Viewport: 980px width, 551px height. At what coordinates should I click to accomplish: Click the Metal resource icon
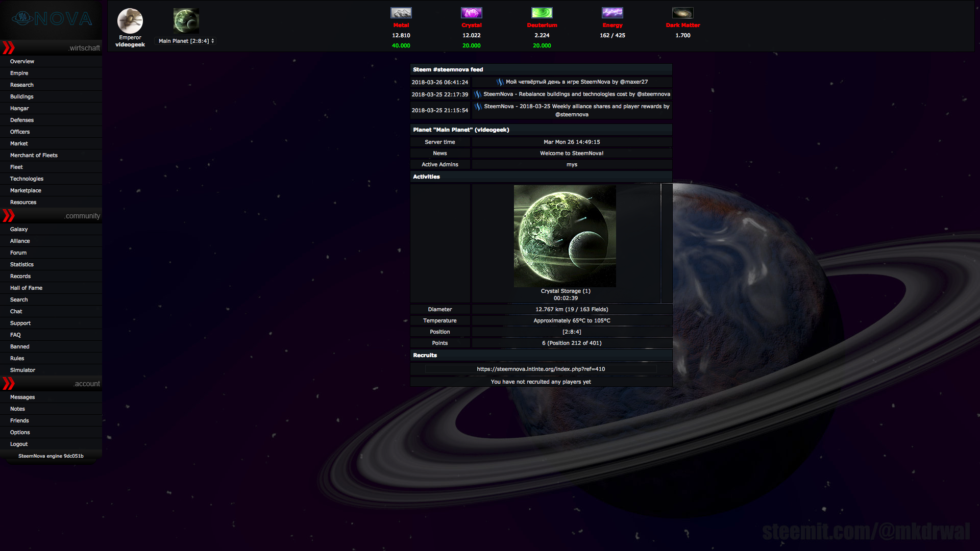pos(401,12)
